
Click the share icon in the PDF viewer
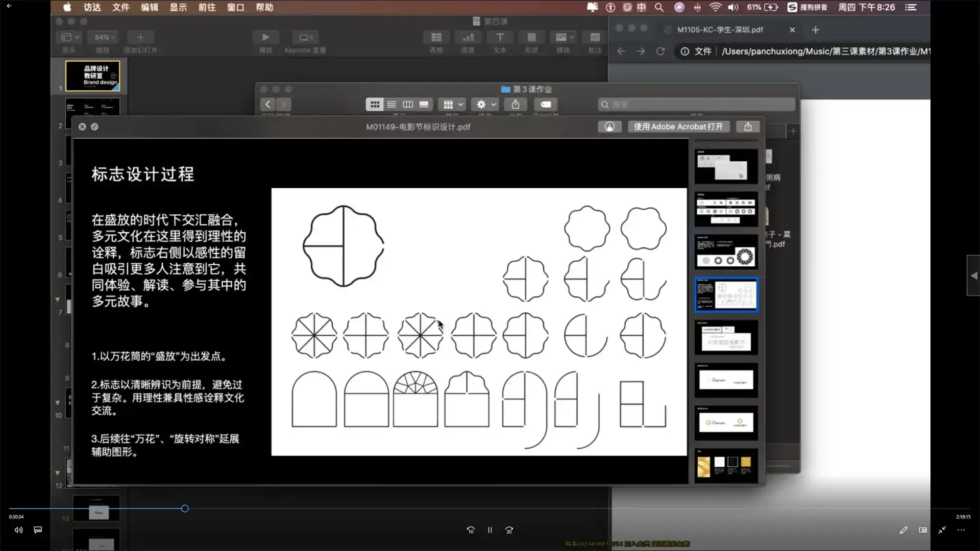748,127
